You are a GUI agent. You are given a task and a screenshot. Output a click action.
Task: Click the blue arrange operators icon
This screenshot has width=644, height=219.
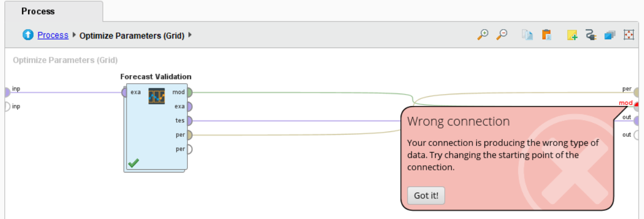click(609, 35)
